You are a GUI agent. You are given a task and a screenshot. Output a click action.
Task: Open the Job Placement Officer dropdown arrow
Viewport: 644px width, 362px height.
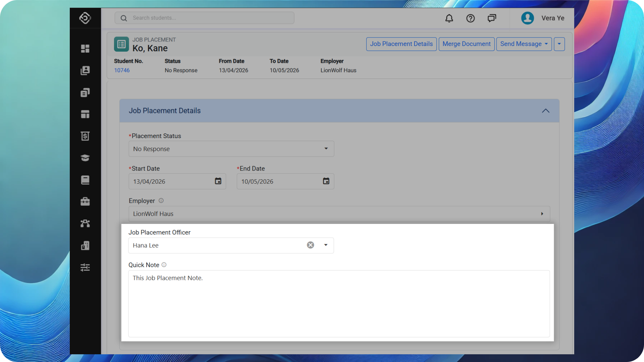(326, 245)
